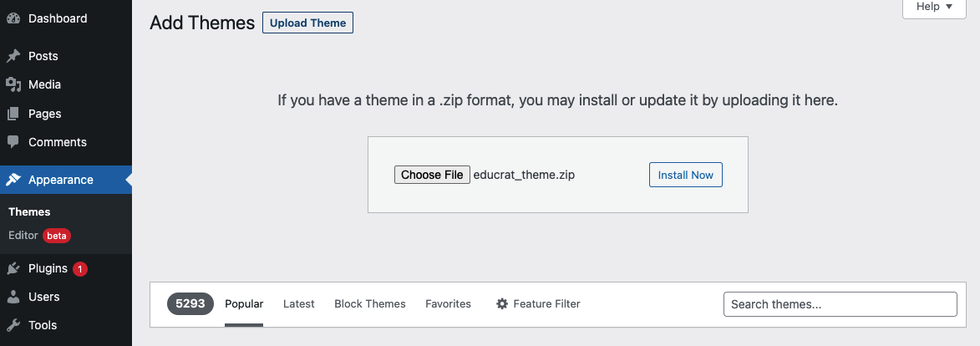This screenshot has height=346, width=980.
Task: Click the Posts pushpin icon
Action: tap(13, 56)
